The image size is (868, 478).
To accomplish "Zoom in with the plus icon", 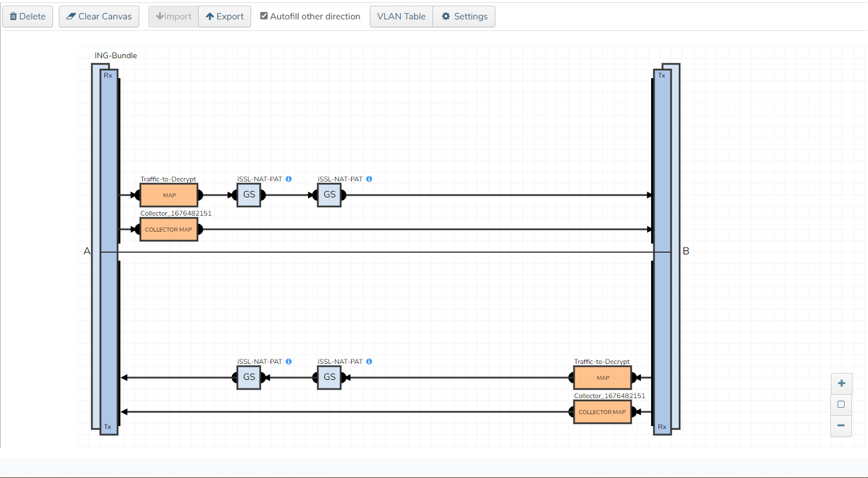I will [x=841, y=383].
